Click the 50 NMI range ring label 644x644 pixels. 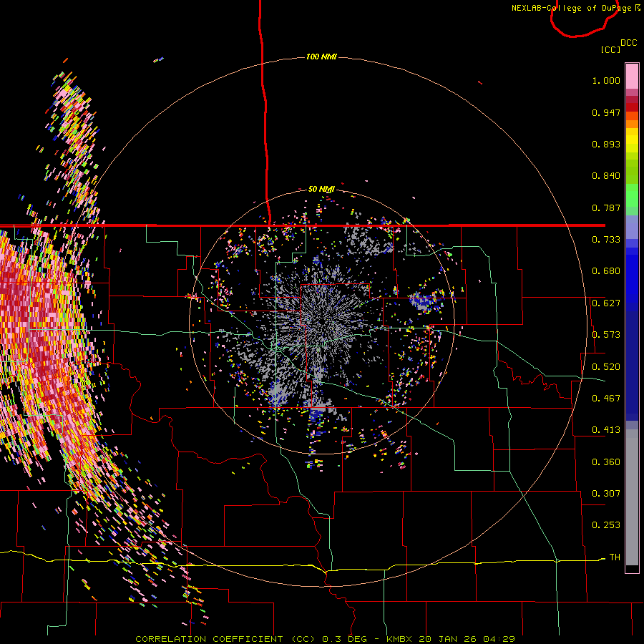pos(321,189)
